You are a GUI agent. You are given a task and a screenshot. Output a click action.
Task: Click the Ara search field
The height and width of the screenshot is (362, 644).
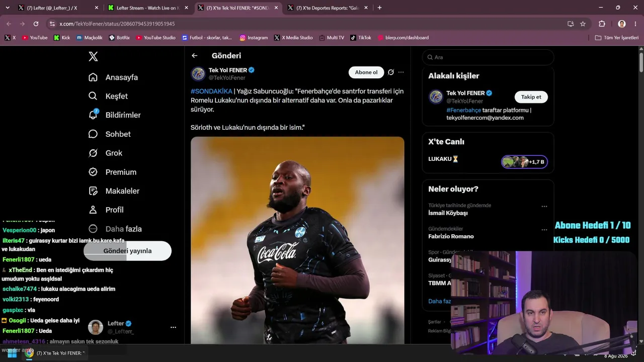click(488, 57)
